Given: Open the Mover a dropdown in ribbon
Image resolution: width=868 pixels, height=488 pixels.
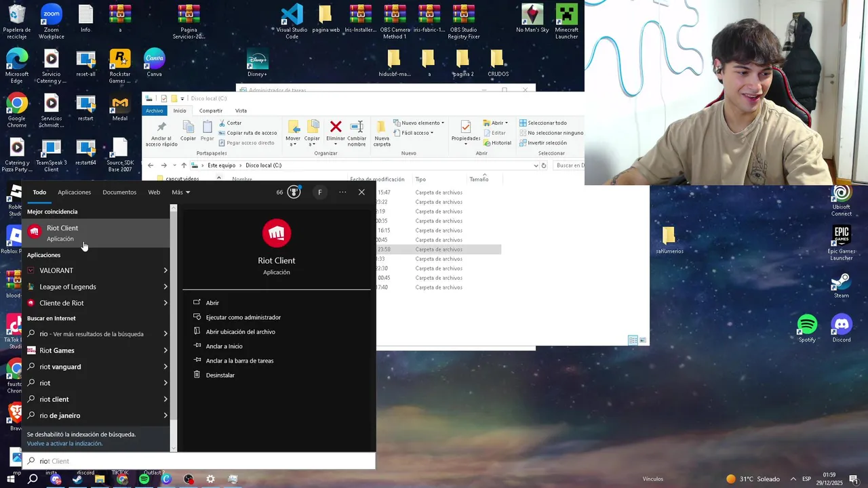Looking at the screenshot, I should 293,133.
